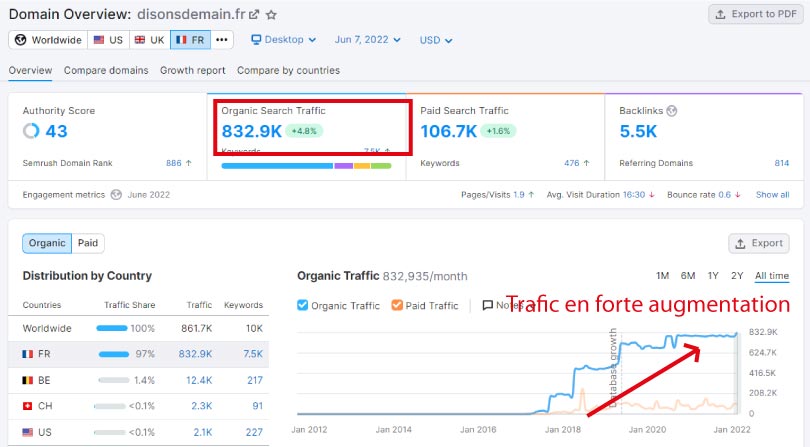Click the blue segment of keyword distribution bar
The height and width of the screenshot is (447, 810).
coord(277,166)
